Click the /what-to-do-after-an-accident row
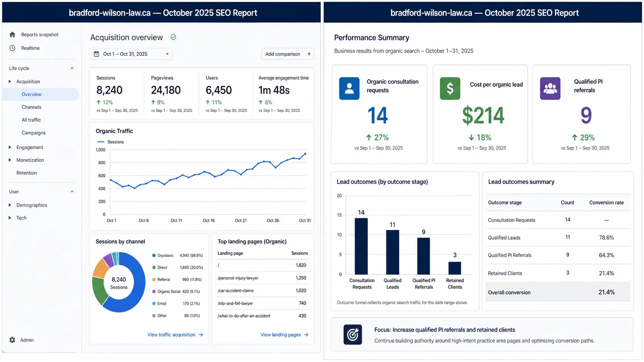The image size is (644, 362). coord(262,316)
